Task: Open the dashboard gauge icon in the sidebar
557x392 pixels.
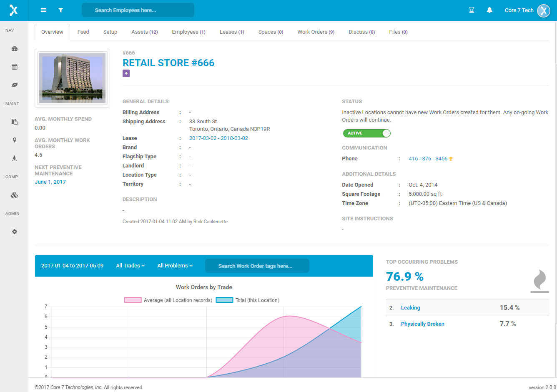Action: point(15,48)
